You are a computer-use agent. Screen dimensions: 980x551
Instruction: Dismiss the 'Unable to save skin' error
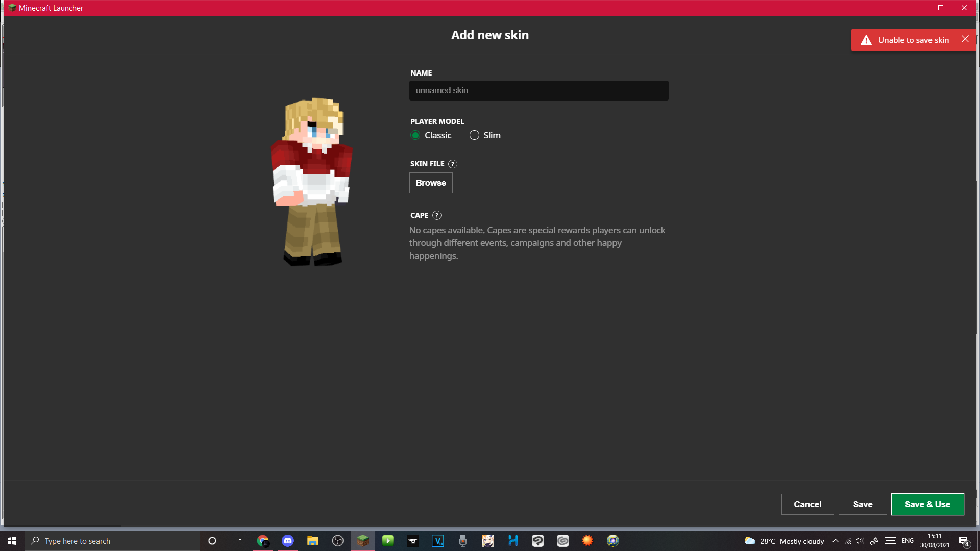click(965, 39)
